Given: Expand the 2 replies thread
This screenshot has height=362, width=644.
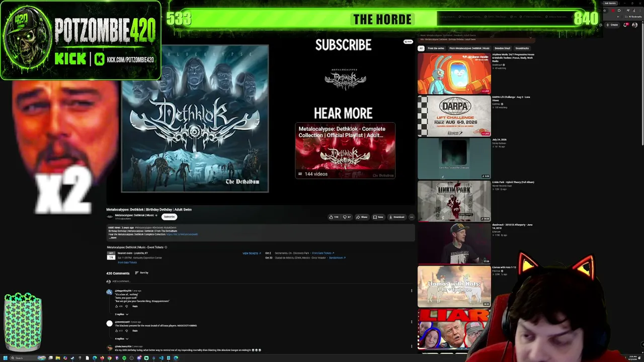Looking at the screenshot, I should coord(121,314).
